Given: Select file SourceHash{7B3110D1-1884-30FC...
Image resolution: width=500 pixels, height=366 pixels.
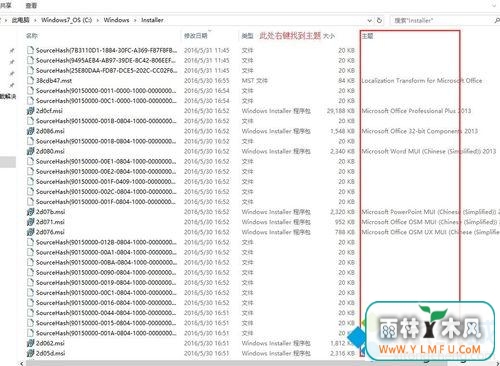Looking at the screenshot, I should [106, 50].
